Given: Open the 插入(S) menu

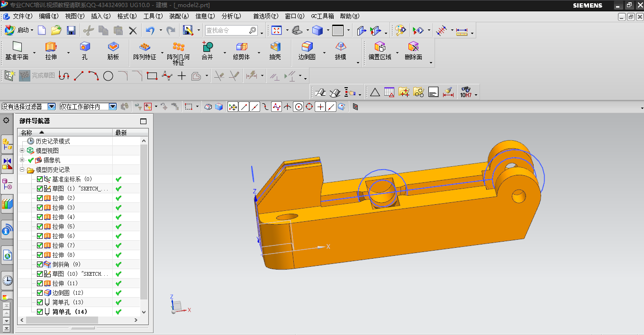Looking at the screenshot, I should (100, 16).
